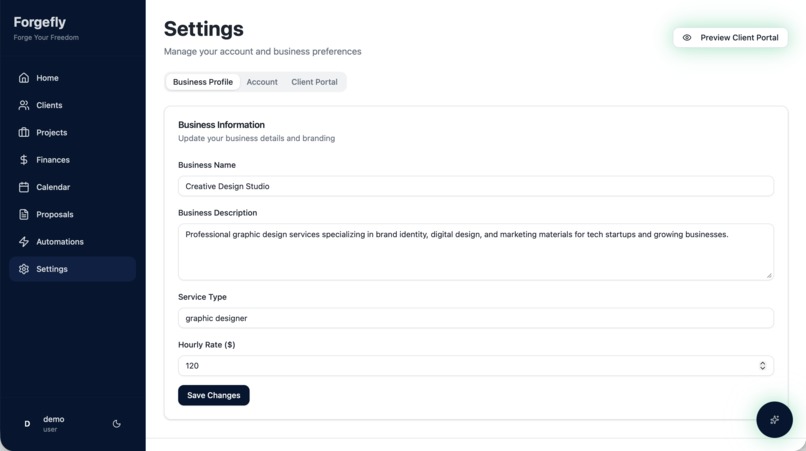Open the Projects briefcase icon

pos(24,132)
